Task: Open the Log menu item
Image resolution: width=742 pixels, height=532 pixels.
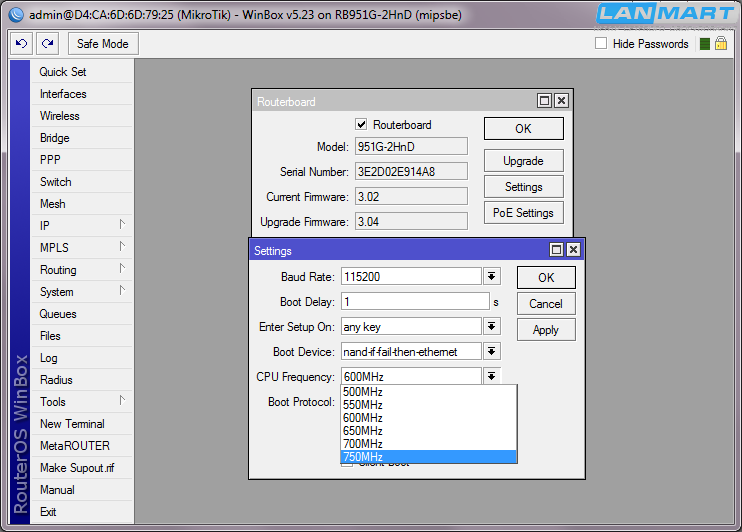Action: point(81,358)
